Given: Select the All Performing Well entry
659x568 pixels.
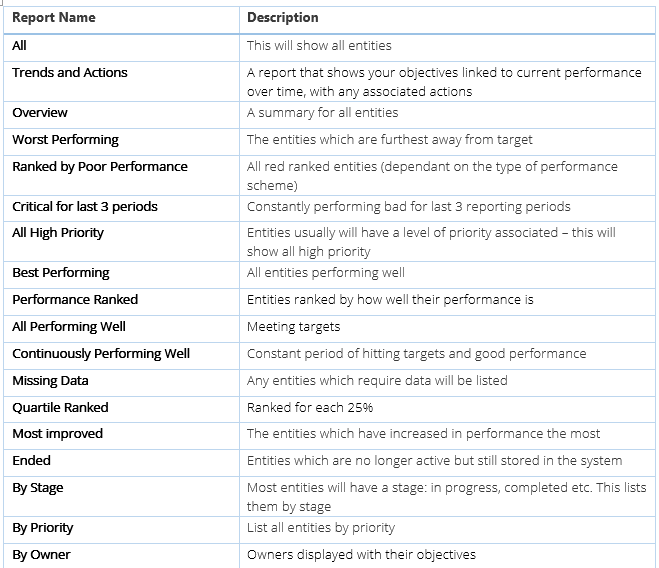Looking at the screenshot, I should click(69, 327).
